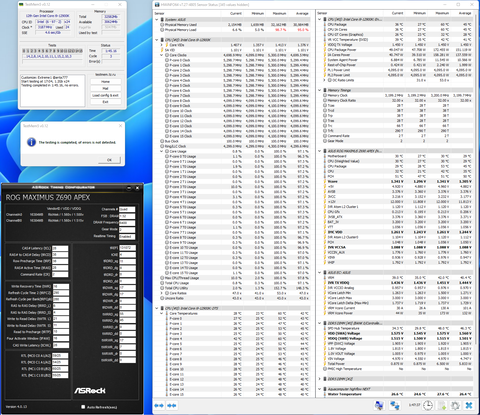Click the Bus Clock row sensor icon
The height and width of the screenshot is (415, 480).
pos(162,141)
